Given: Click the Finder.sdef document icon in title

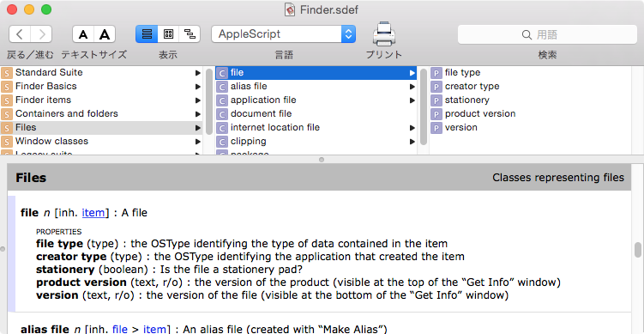Looking at the screenshot, I should pos(291,9).
